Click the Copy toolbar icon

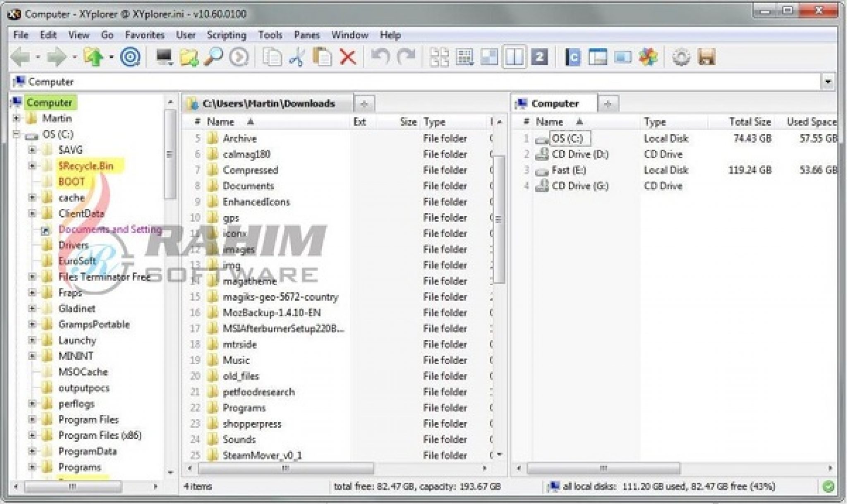pyautogui.click(x=272, y=57)
